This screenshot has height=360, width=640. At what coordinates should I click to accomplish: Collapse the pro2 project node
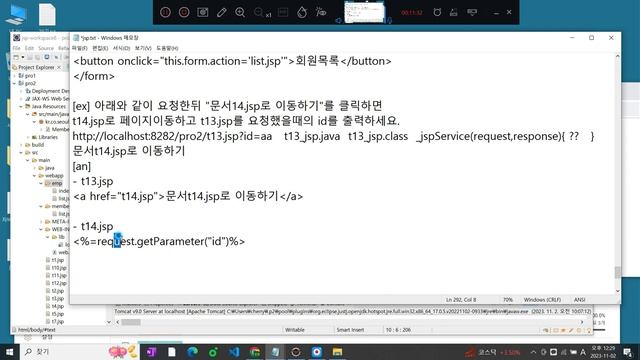(x=15, y=83)
